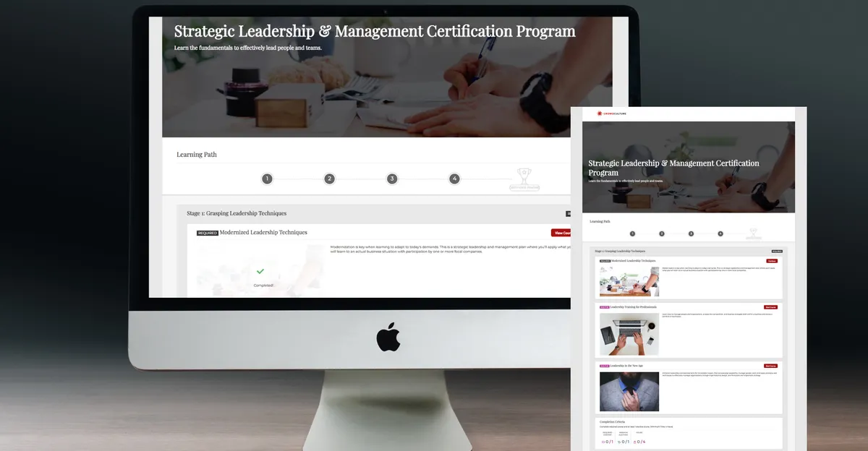The width and height of the screenshot is (868, 451).
Task: Open stage 4 circle on the iMac learning path
Action: point(454,179)
